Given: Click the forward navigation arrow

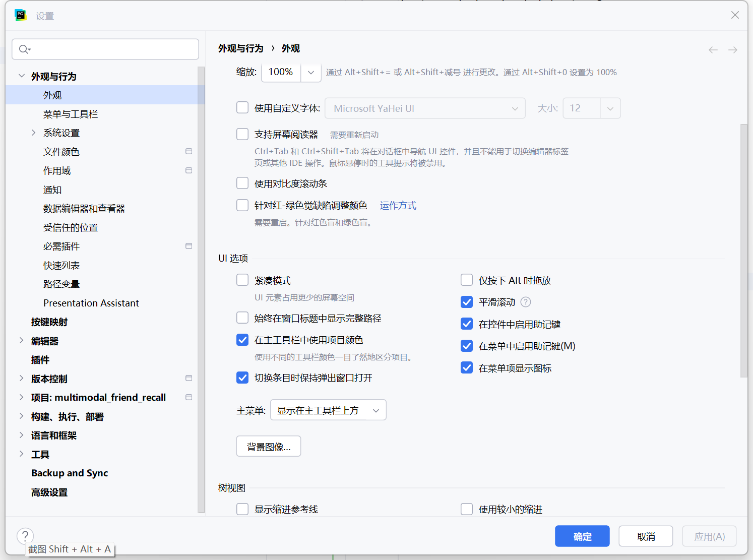Looking at the screenshot, I should [733, 49].
